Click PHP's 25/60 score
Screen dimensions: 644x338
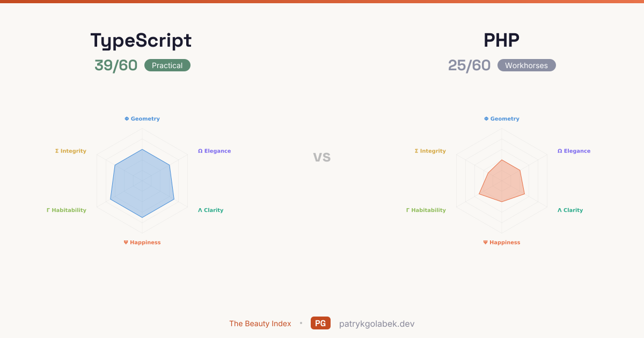469,65
